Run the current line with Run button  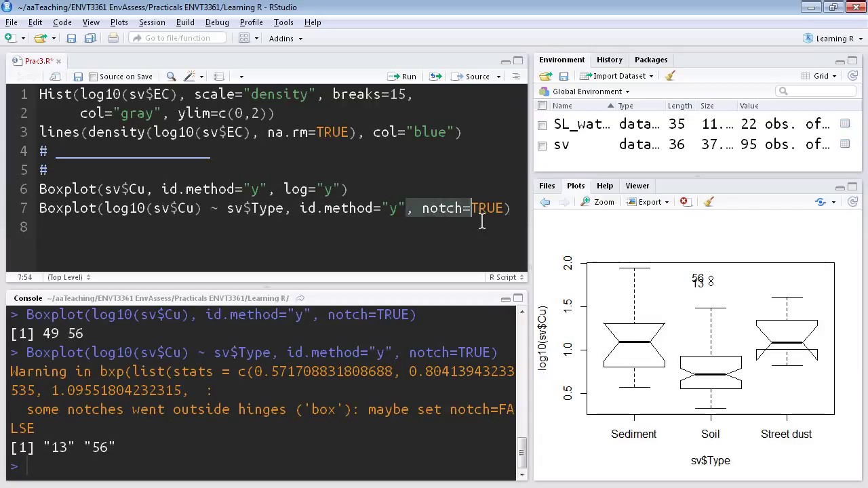point(402,77)
